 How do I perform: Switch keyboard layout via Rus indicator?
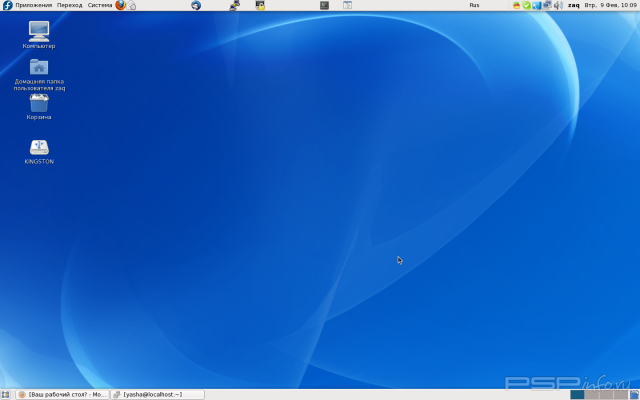tap(474, 5)
